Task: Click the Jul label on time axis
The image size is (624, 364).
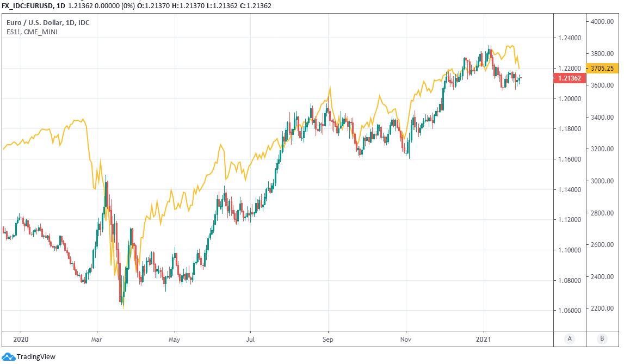Action: pos(250,338)
